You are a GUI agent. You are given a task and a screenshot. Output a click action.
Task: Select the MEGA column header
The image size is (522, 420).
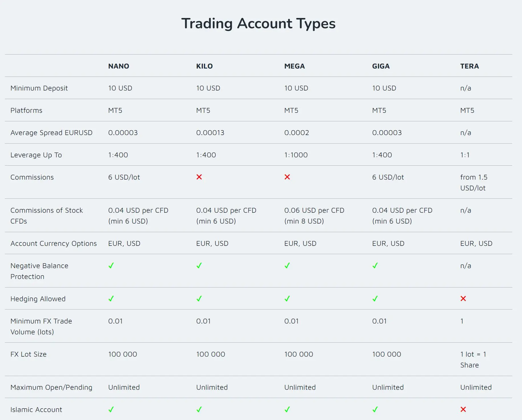click(295, 66)
